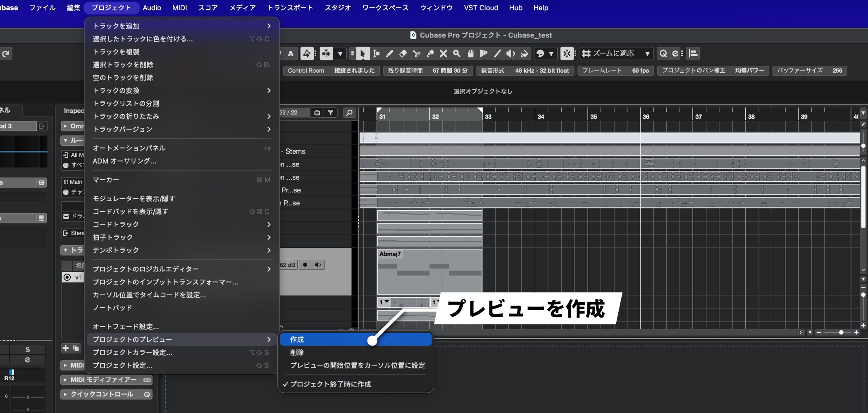This screenshot has height=413, width=868.
Task: Choose 作成 in the preview submenu
Action: pos(297,339)
